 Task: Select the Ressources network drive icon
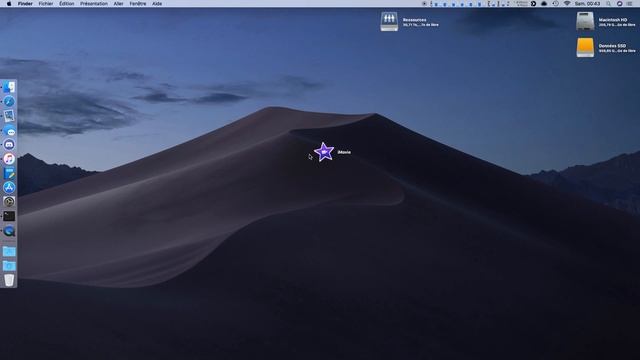click(x=389, y=22)
